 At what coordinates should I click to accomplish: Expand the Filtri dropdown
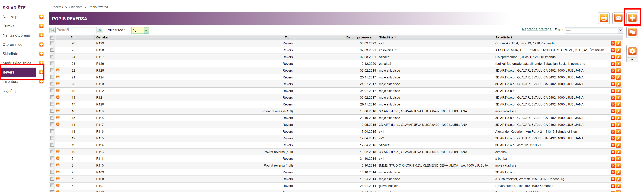[x=620, y=30]
